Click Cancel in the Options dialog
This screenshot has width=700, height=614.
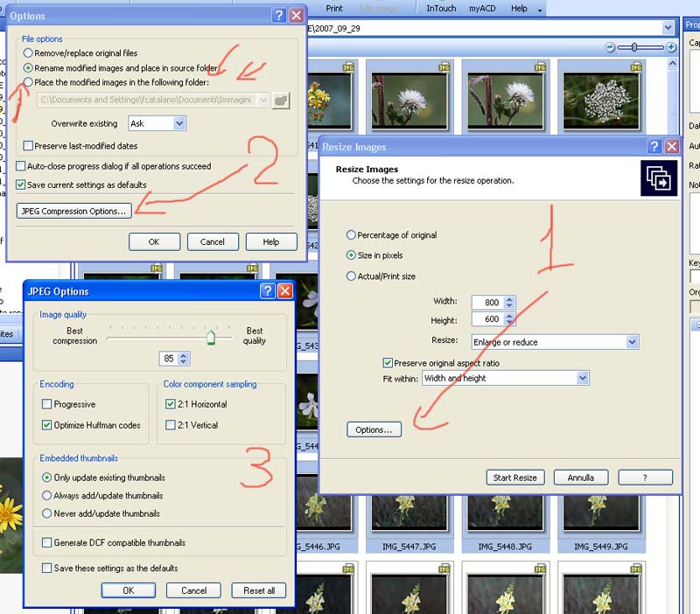(213, 241)
